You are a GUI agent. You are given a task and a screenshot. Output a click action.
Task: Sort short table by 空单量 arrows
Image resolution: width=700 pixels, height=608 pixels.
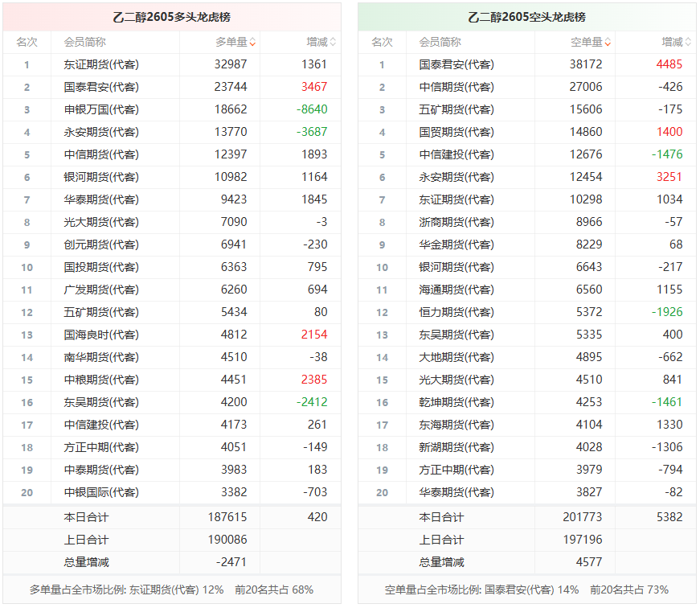(x=608, y=43)
